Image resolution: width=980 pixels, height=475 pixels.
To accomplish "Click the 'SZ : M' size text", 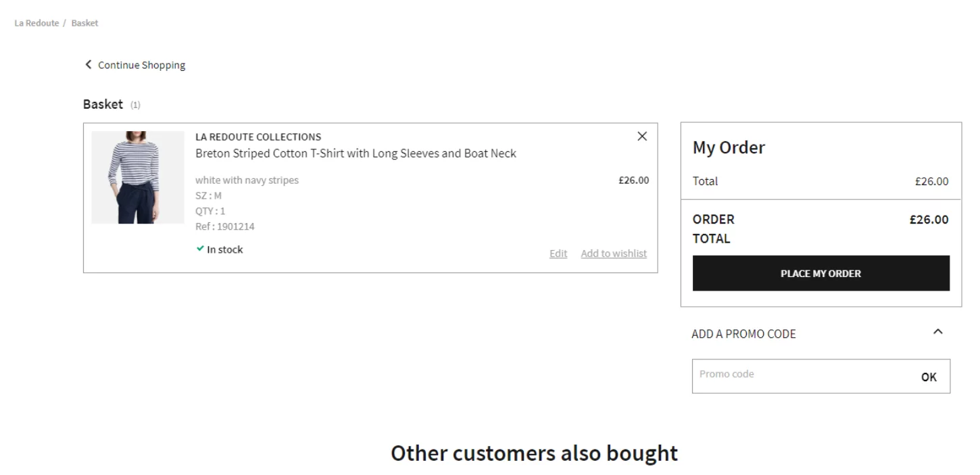I will tap(208, 196).
